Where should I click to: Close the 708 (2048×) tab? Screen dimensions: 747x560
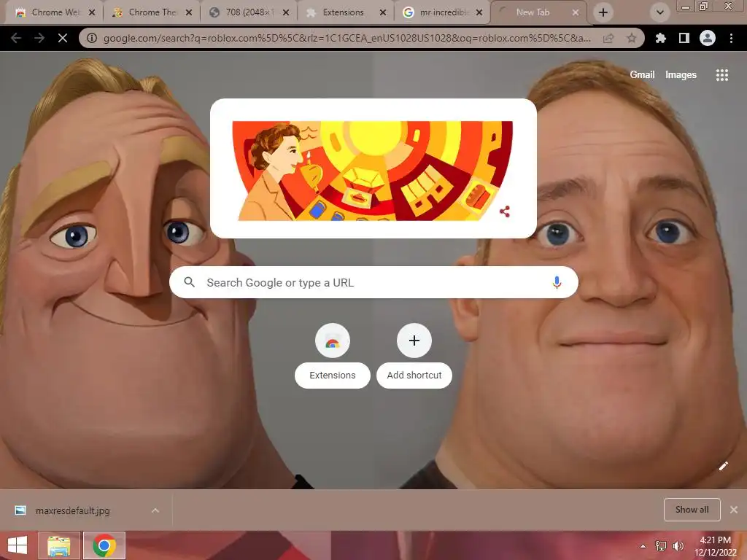pos(286,12)
